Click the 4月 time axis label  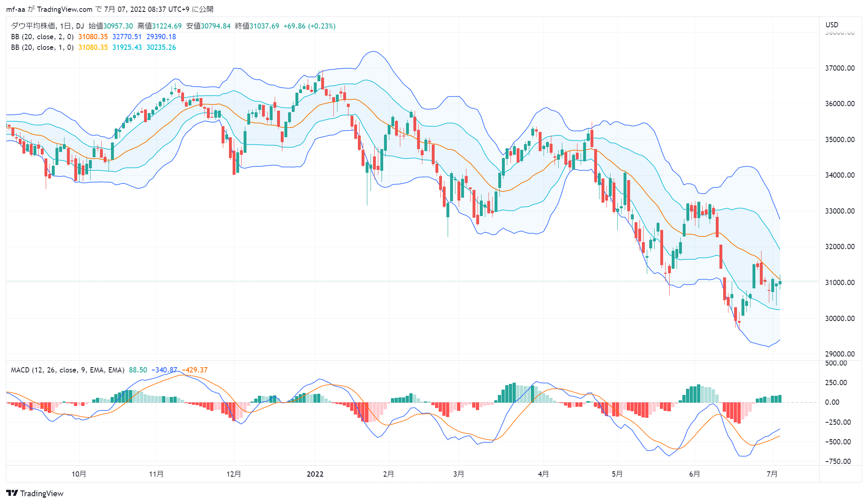[544, 474]
